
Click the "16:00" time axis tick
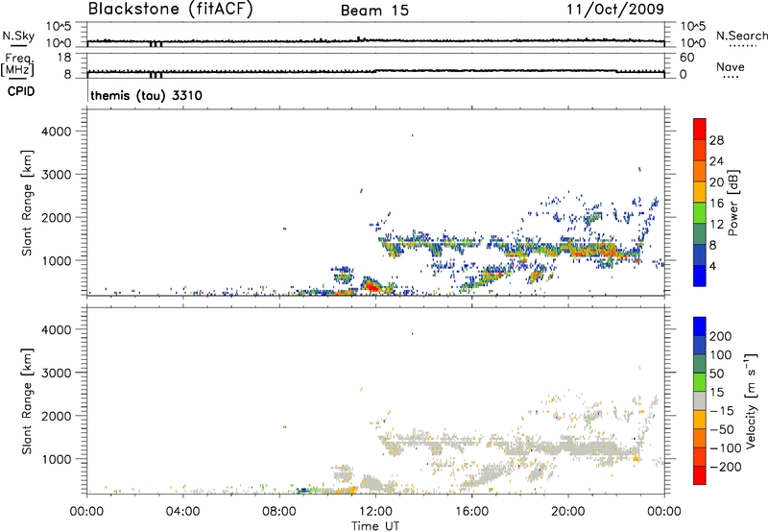point(471,512)
